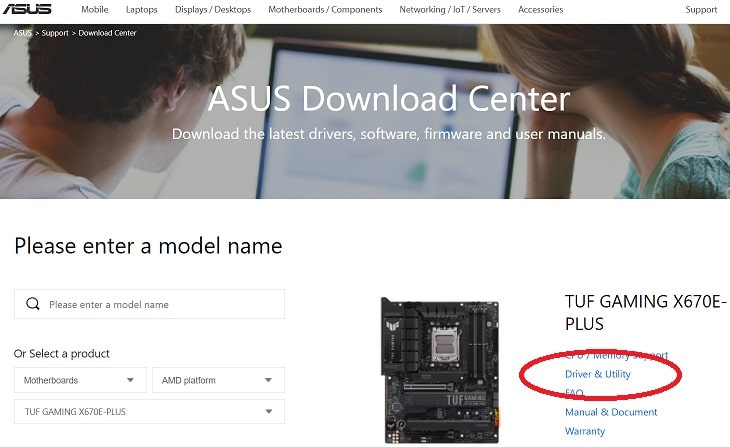This screenshot has width=730, height=447.
Task: Expand the AMD platform dropdown
Action: pyautogui.click(x=218, y=380)
